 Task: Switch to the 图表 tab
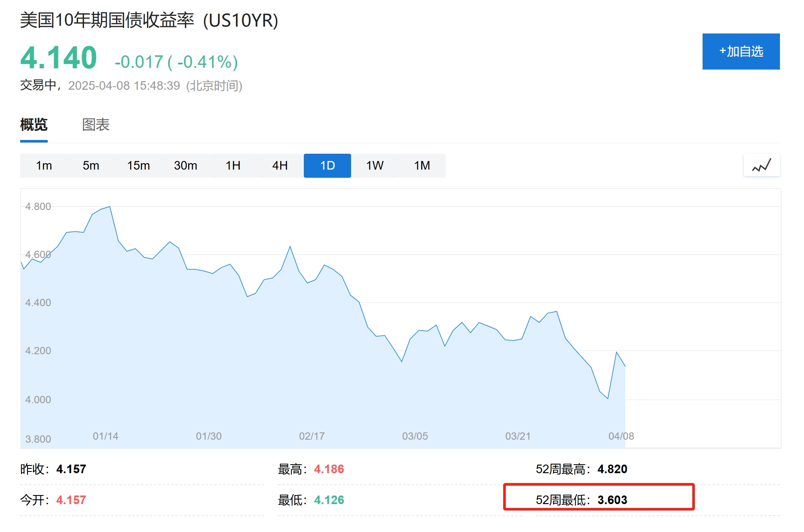pos(95,125)
